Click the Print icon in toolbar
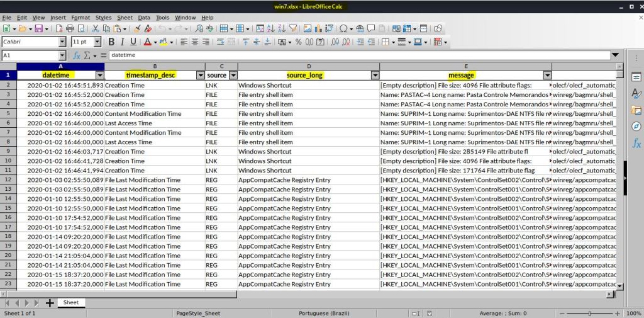 coord(70,28)
